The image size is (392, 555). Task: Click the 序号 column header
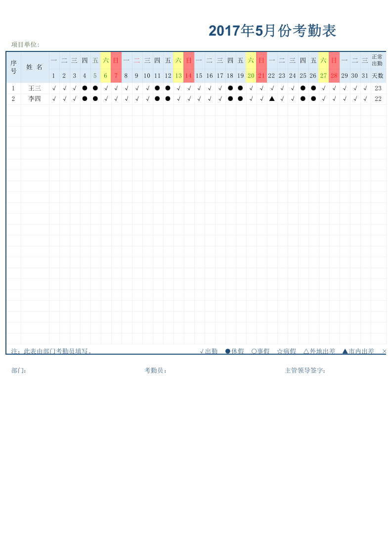(x=13, y=67)
